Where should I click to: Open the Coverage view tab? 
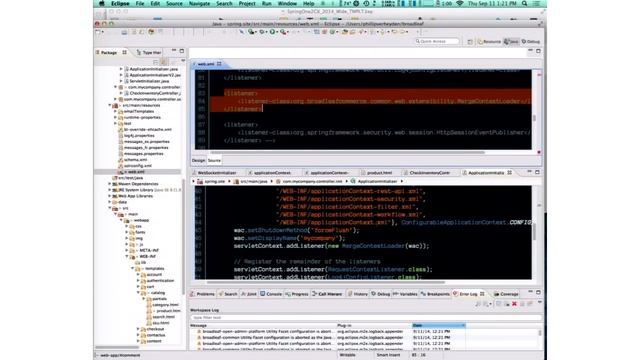tap(506, 294)
